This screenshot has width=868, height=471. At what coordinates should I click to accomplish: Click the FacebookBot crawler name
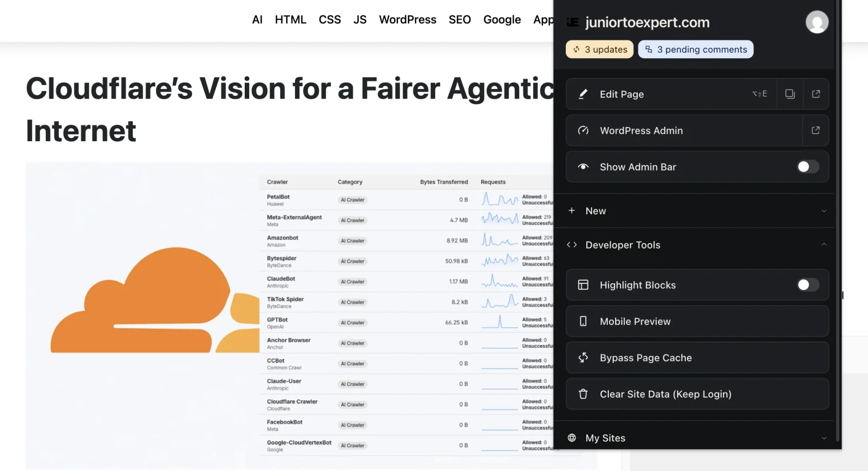tap(285, 422)
